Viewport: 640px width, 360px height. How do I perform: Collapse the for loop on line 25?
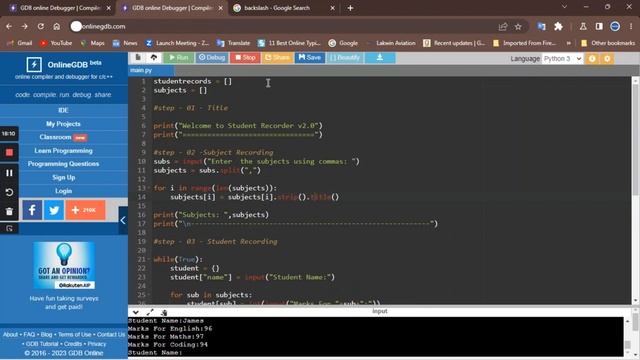coord(149,295)
